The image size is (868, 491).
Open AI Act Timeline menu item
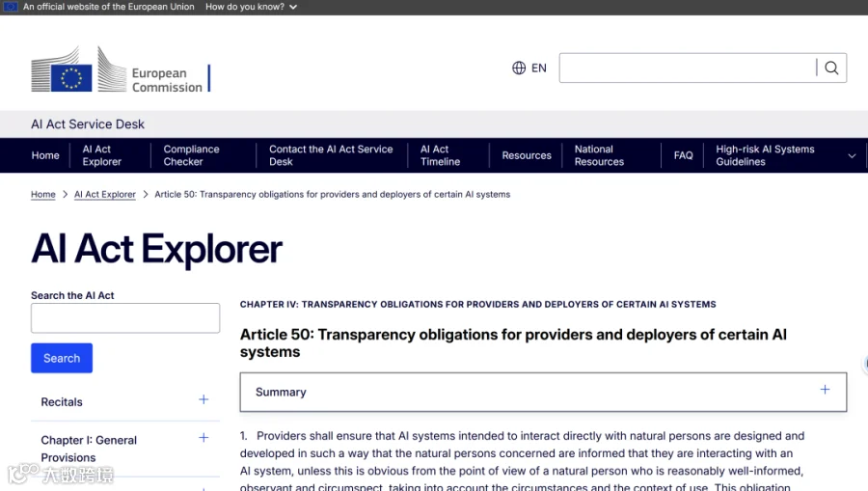point(440,155)
